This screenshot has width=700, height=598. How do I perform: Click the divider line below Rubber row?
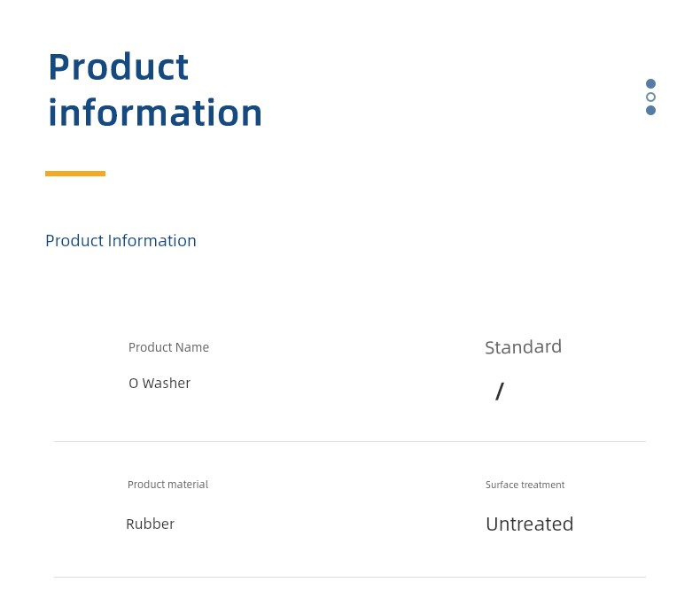coord(349,578)
